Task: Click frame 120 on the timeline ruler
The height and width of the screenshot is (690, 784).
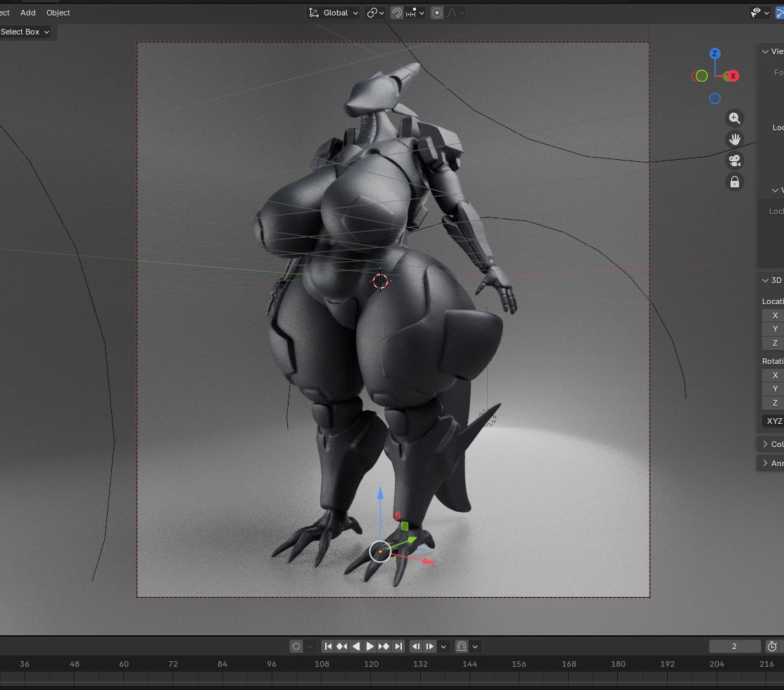Action: point(371,664)
